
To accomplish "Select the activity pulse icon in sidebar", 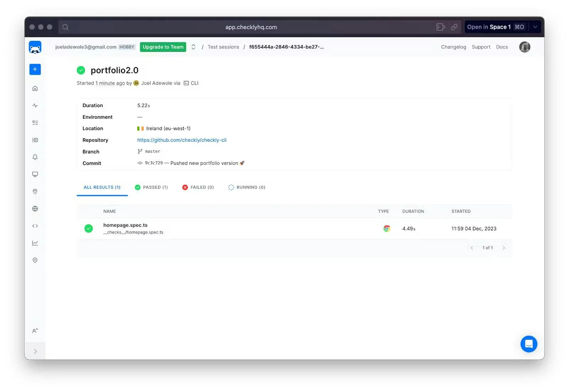I will (x=35, y=105).
